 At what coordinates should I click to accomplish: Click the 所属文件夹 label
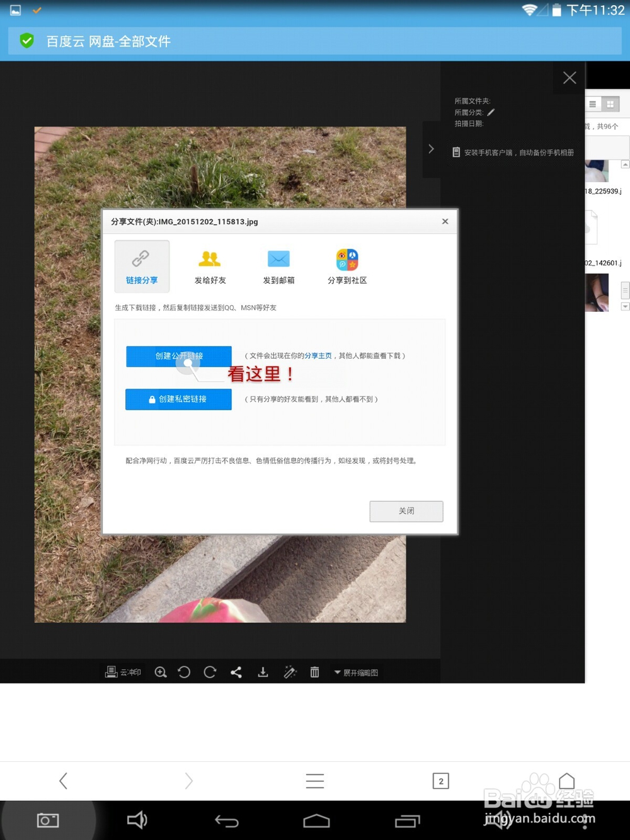[x=472, y=101]
